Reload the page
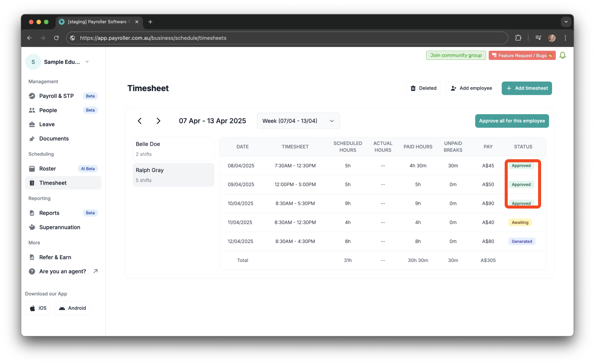This screenshot has height=364, width=595. (x=57, y=38)
